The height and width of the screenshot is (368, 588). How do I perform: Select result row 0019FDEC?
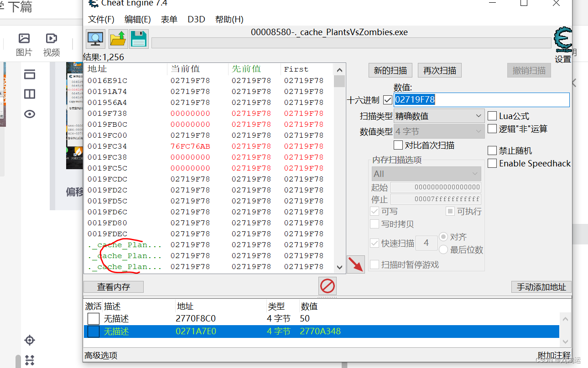(x=209, y=233)
